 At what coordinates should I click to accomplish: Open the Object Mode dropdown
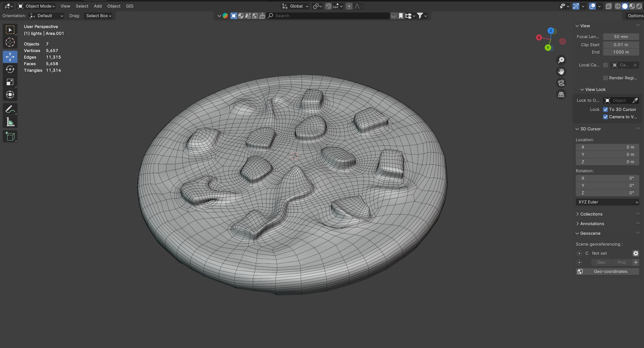(37, 6)
